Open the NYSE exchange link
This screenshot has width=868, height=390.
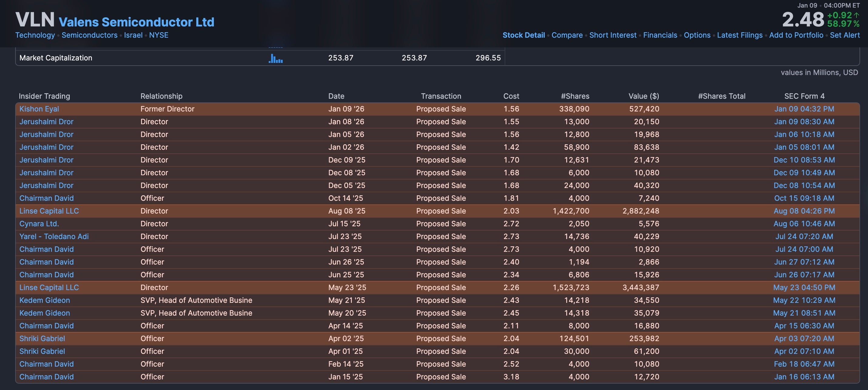click(158, 35)
